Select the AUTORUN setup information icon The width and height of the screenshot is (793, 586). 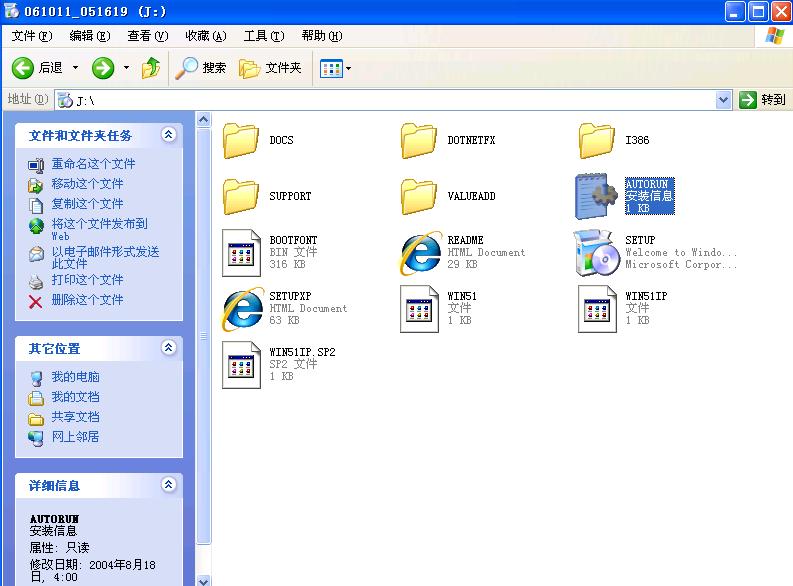596,196
